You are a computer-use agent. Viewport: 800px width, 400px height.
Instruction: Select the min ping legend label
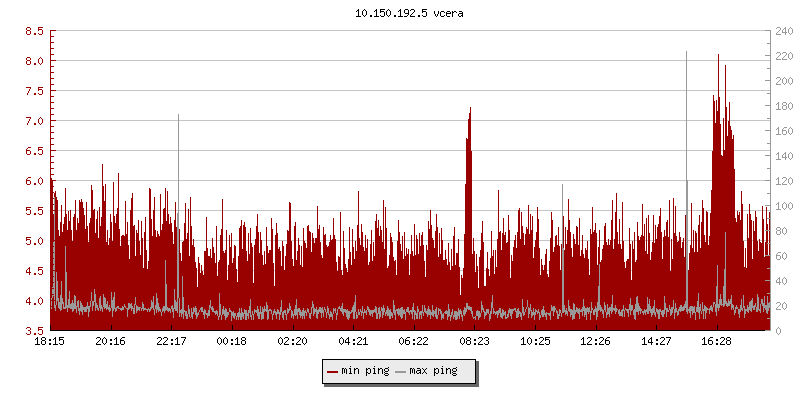click(365, 371)
